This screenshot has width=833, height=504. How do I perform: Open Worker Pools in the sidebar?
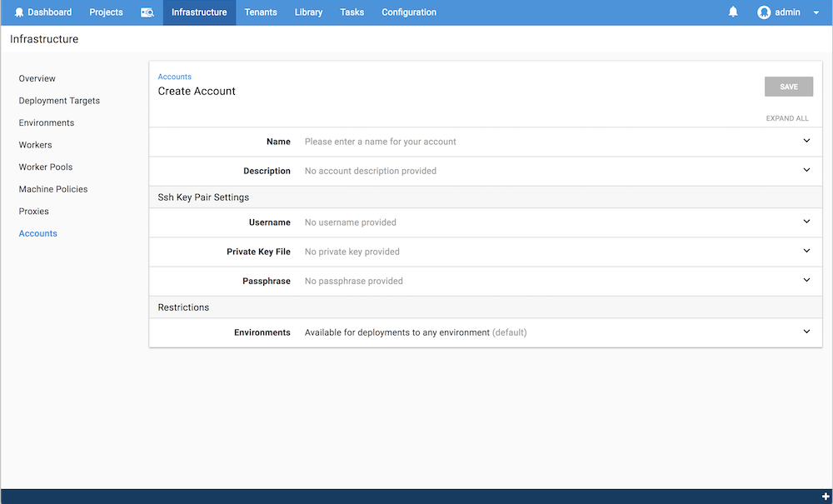tap(46, 167)
